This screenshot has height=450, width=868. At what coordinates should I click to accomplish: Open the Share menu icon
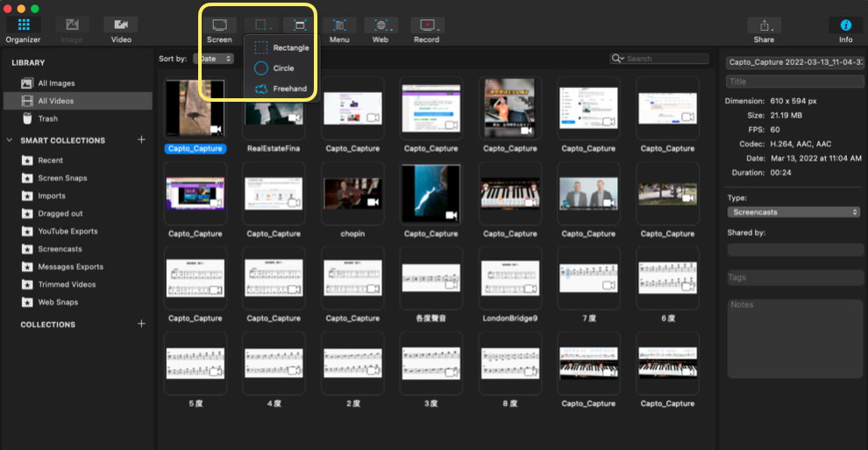click(x=764, y=25)
